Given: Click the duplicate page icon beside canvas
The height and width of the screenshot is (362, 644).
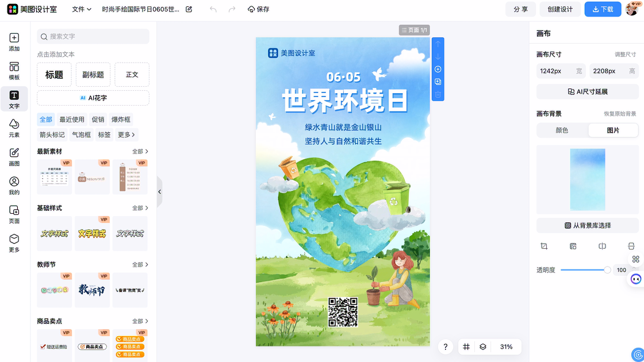Looking at the screenshot, I should 438,82.
